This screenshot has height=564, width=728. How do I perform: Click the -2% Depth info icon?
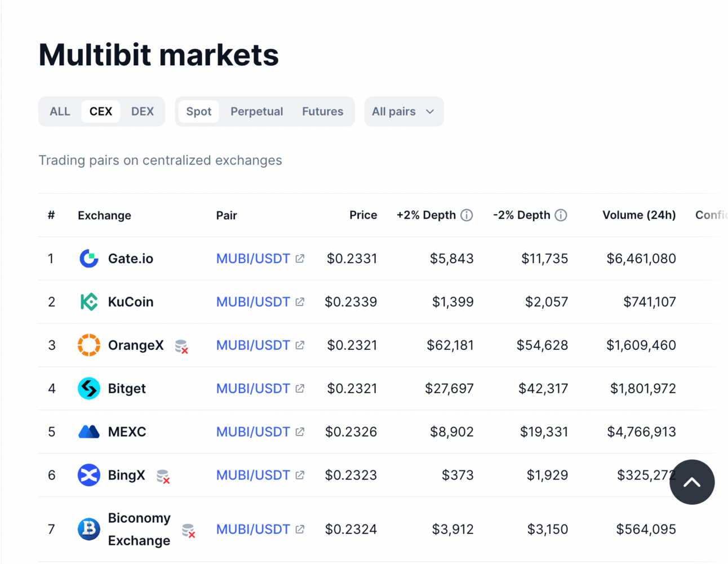[x=561, y=215]
